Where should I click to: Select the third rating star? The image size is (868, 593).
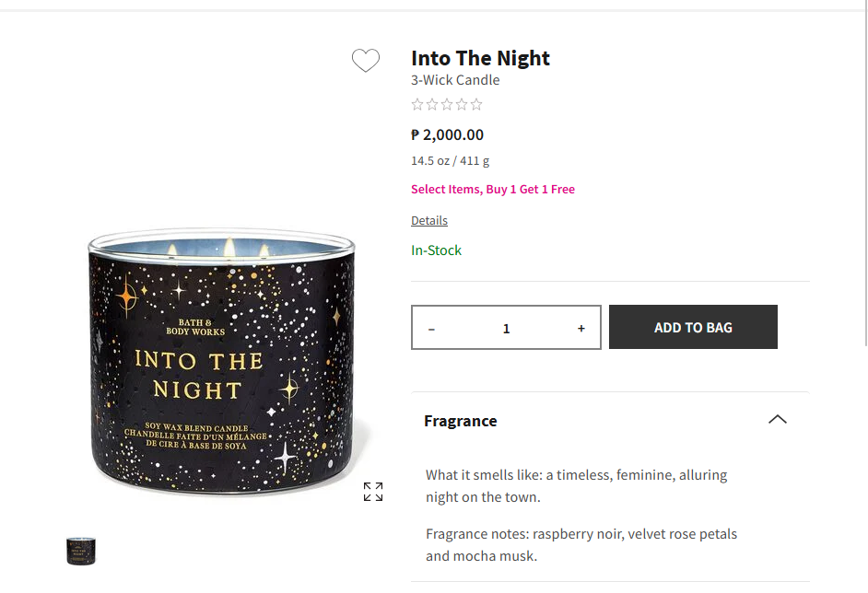coord(447,105)
